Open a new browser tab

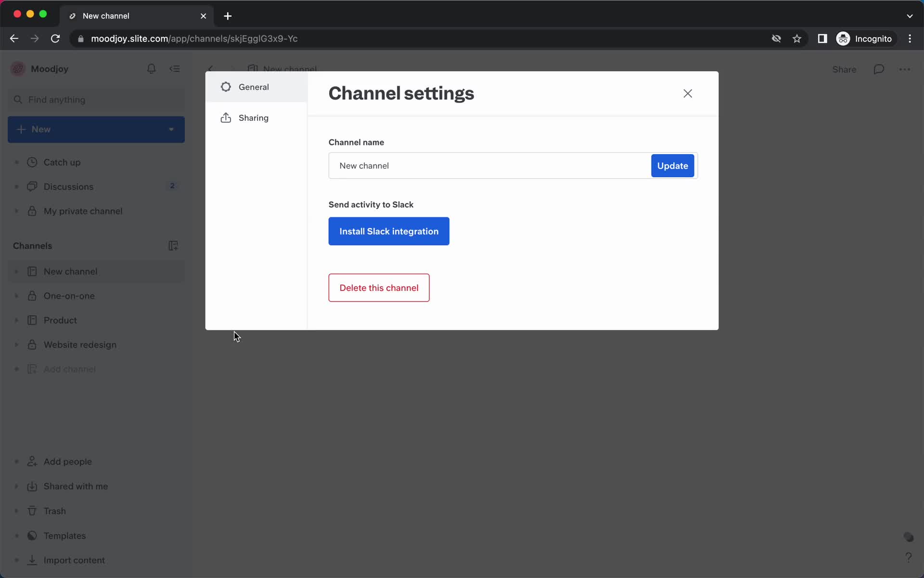click(x=228, y=16)
